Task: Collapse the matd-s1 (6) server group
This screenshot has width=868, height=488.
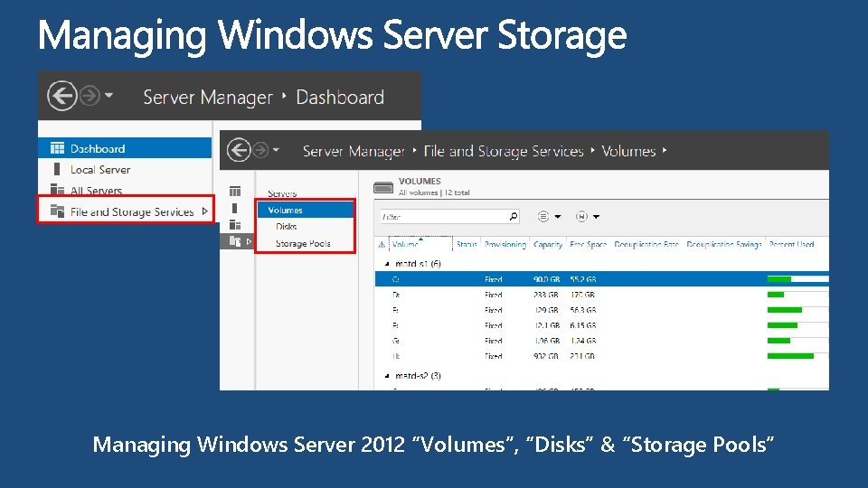Action: (x=387, y=264)
